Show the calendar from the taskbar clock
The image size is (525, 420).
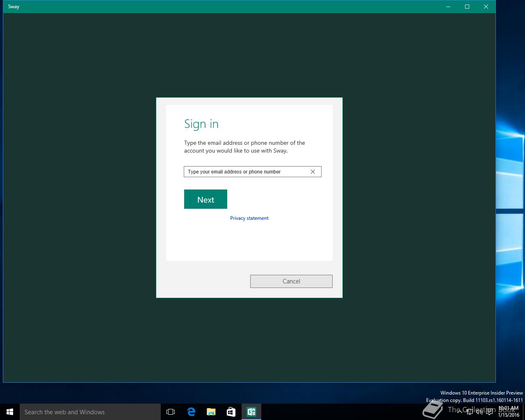(509, 412)
